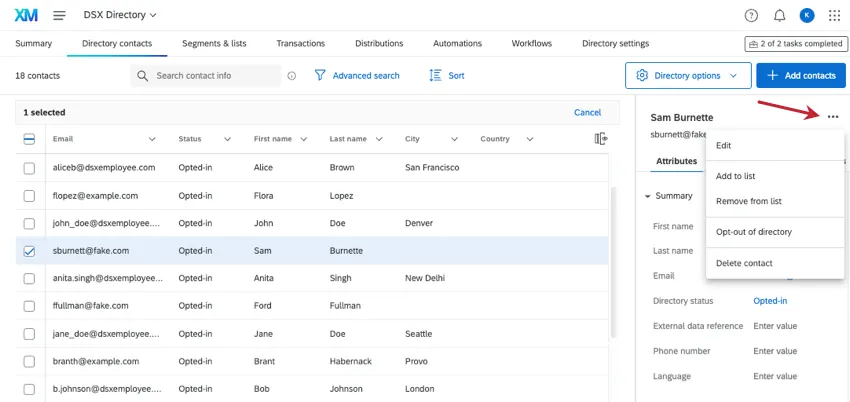Select the aliceb@dsxemployee.com checkbox
This screenshot has height=402, width=850.
click(29, 168)
